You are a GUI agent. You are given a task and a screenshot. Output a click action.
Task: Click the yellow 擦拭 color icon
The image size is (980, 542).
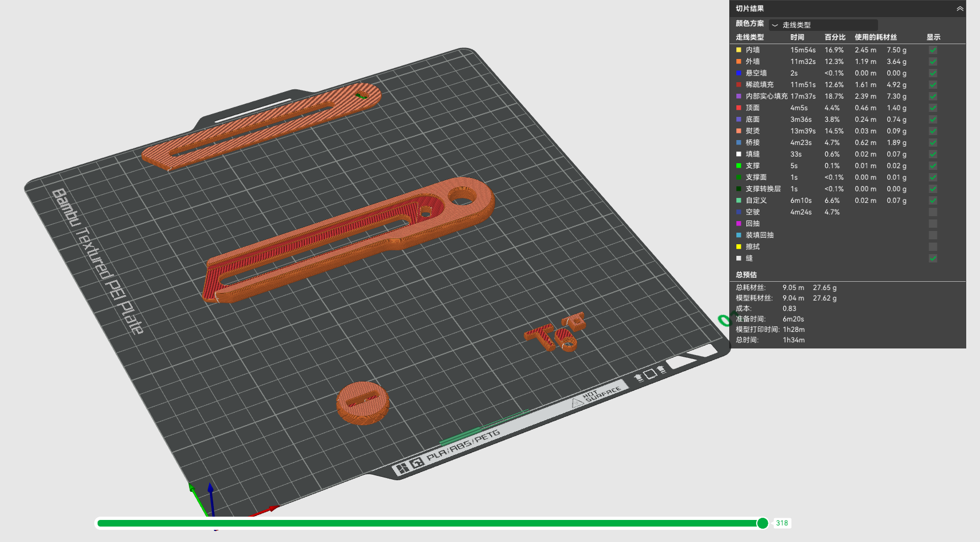tap(739, 247)
